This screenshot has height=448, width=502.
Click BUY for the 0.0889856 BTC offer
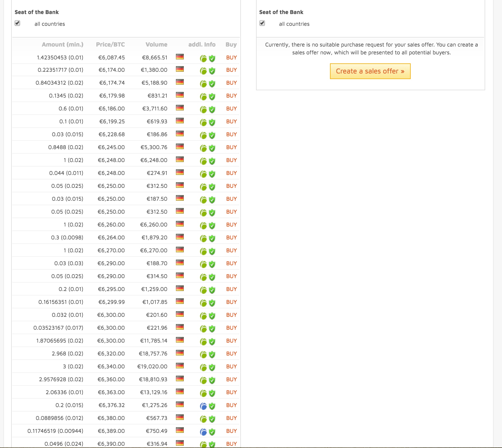231,418
